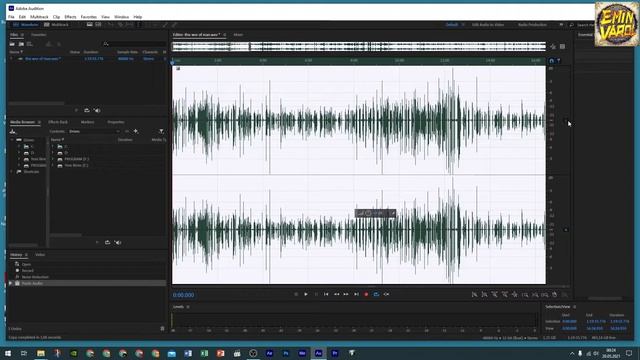Click Move playhead to previous
640x360 pixels.
326,294
